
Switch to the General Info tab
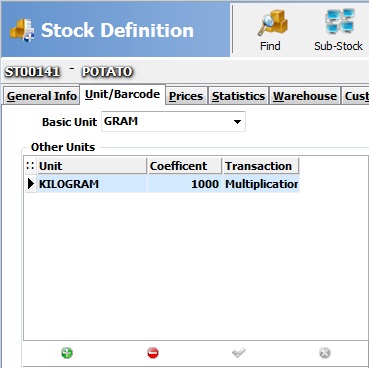42,96
